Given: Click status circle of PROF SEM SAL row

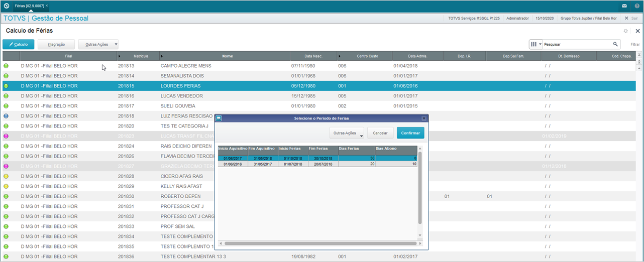Looking at the screenshot, I should (x=6, y=226).
